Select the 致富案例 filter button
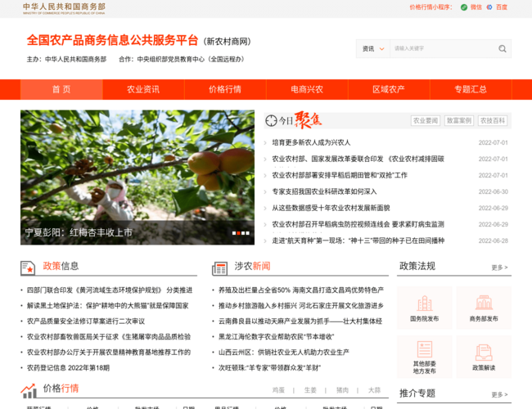Viewport: 532px width, 409px height. [458, 121]
